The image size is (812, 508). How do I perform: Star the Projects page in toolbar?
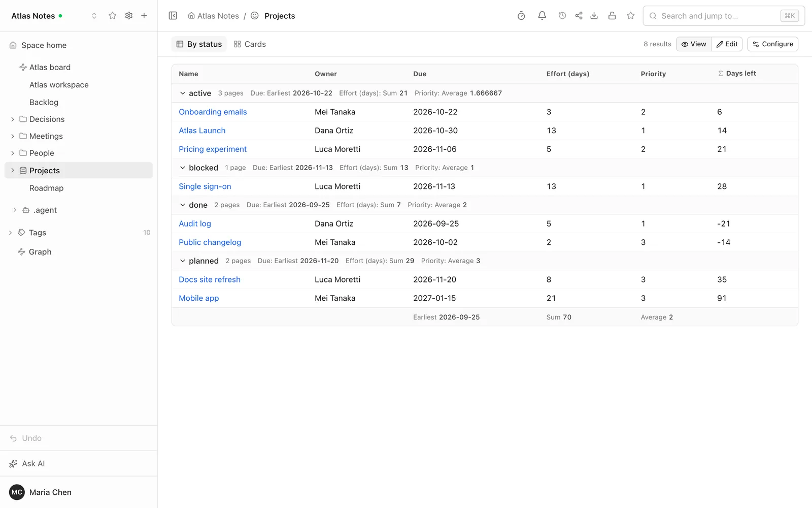point(631,16)
